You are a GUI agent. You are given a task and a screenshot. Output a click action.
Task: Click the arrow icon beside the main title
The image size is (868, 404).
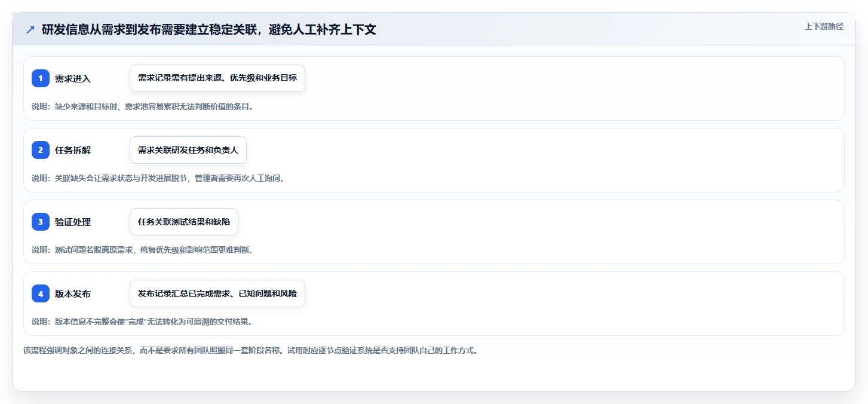point(30,29)
